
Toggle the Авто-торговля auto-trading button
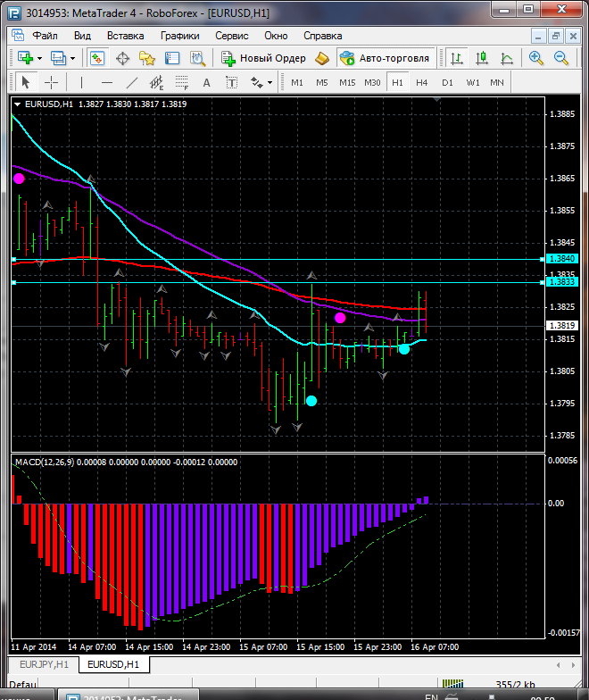tap(385, 58)
